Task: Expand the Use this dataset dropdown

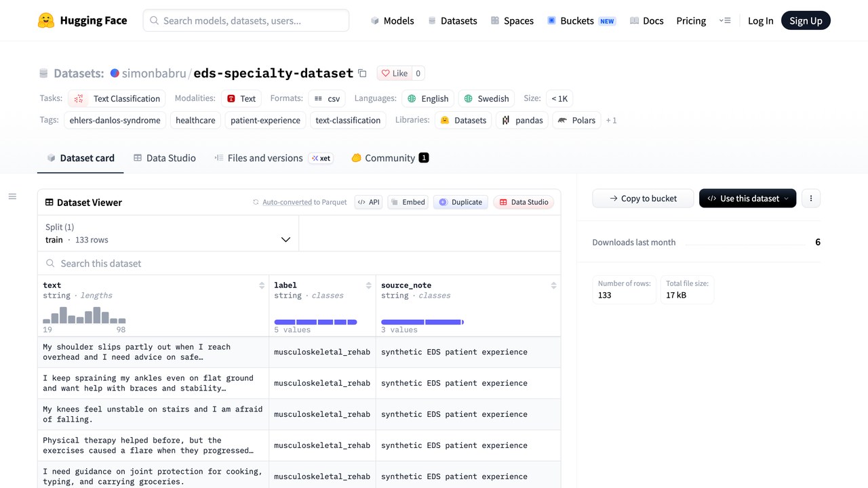Action: [x=747, y=199]
